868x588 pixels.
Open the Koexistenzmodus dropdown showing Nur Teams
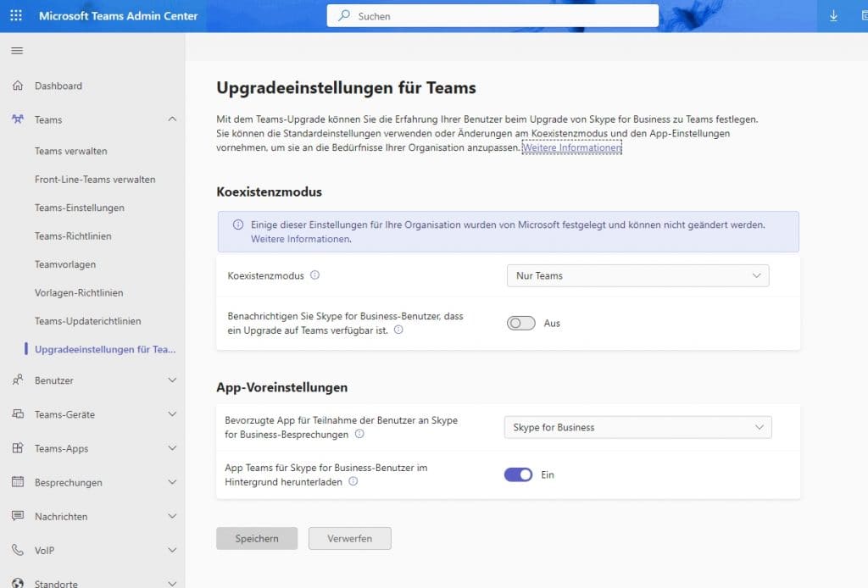point(637,275)
